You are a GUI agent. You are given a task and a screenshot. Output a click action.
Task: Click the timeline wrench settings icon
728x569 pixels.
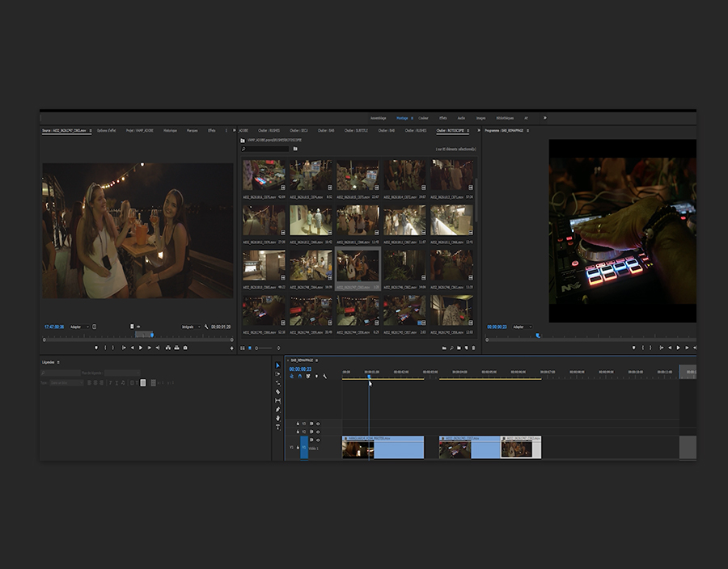325,377
